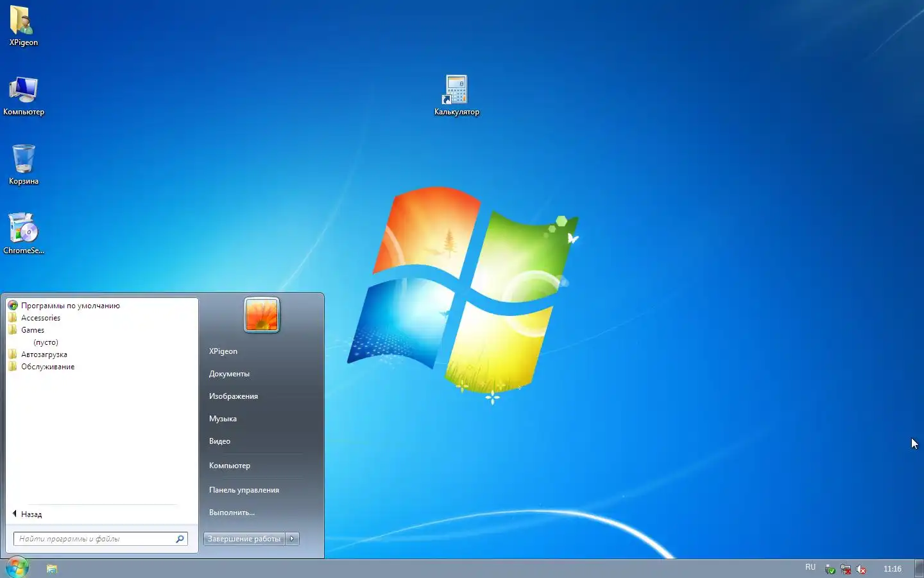Open Выполнить... from the Start menu
This screenshot has height=578, width=924.
(232, 512)
